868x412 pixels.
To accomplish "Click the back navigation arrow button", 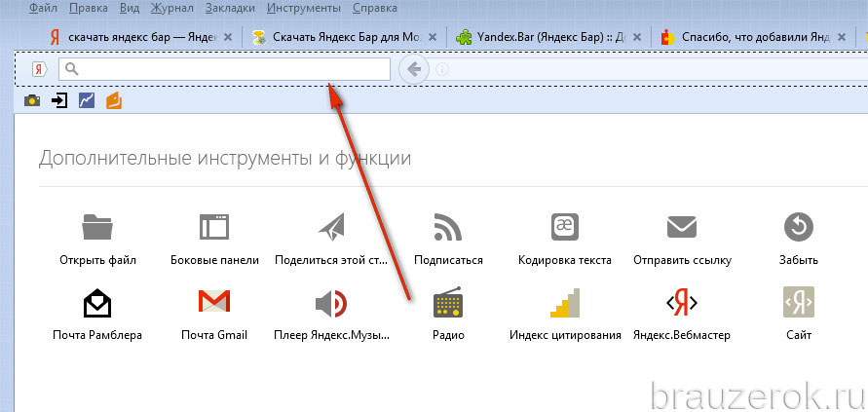I will click(414, 69).
